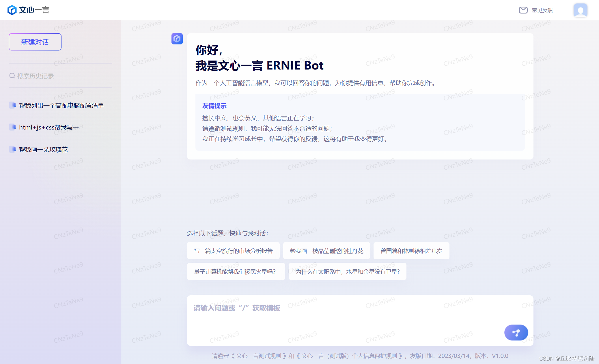Click the footer text 版本:V1.0.0
599x364 pixels.
[x=492, y=356]
